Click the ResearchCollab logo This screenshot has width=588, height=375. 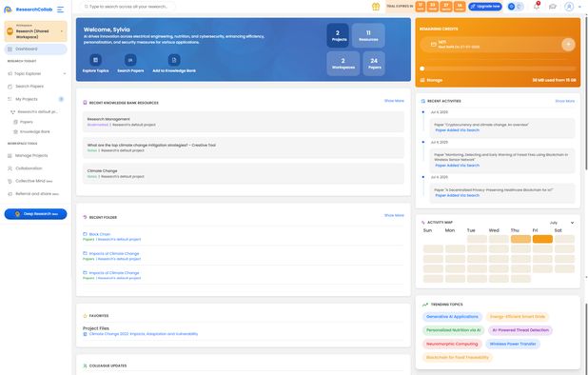29,10
